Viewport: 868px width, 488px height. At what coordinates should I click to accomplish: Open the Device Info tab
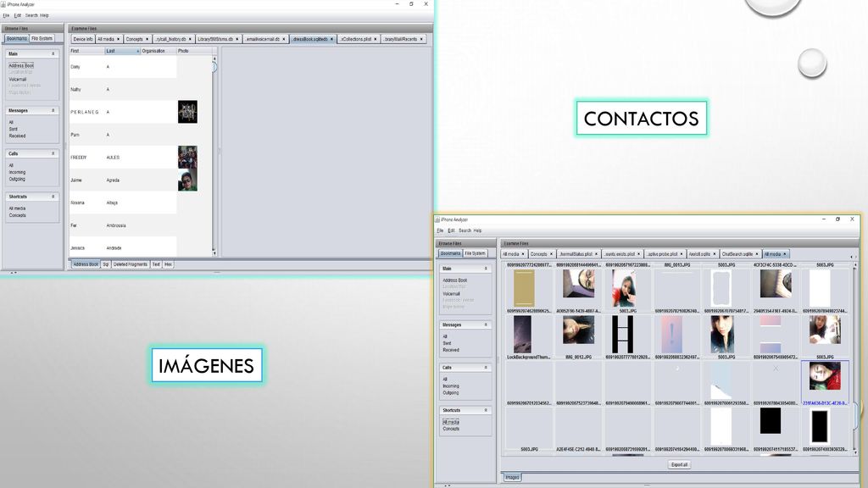(x=83, y=39)
